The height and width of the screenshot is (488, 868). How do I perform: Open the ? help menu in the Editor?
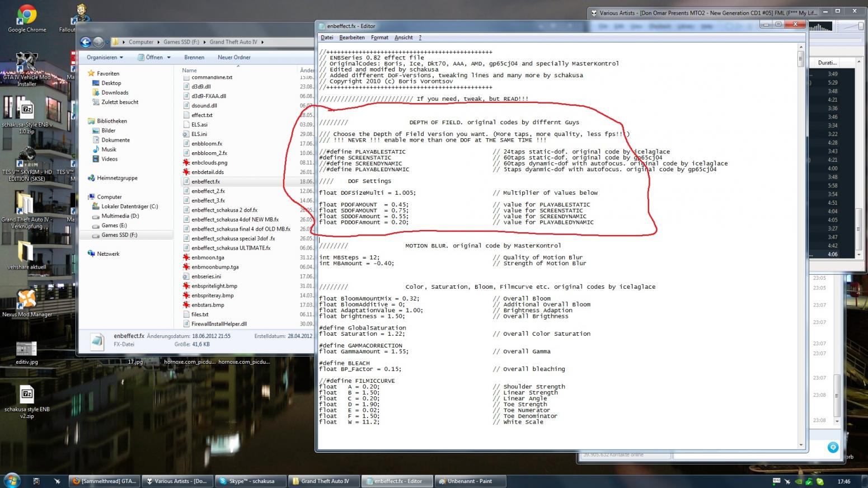pos(420,37)
